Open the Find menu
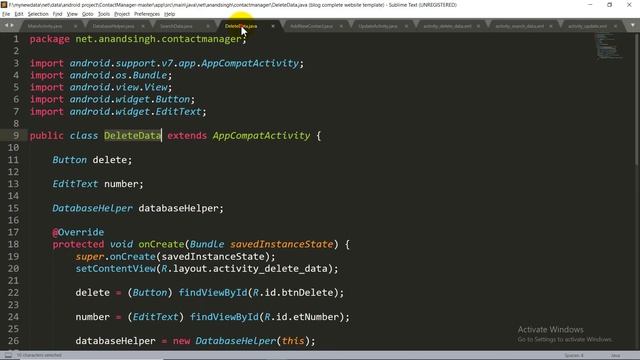The width and height of the screenshot is (640, 360). point(57,14)
